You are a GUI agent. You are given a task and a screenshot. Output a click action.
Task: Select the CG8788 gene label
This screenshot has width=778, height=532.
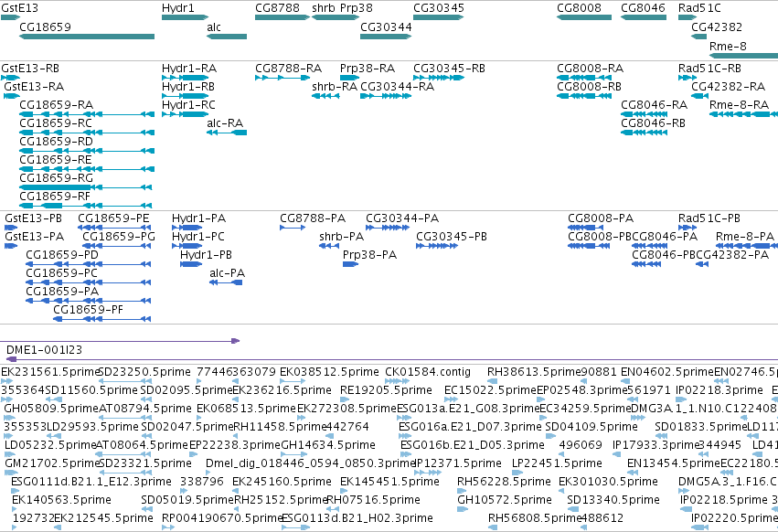click(x=277, y=8)
